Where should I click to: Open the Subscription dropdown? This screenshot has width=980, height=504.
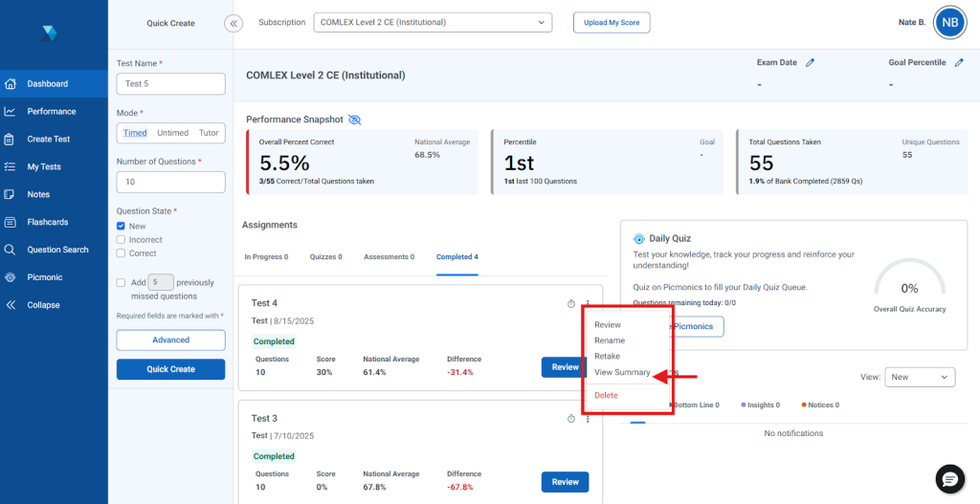point(433,22)
